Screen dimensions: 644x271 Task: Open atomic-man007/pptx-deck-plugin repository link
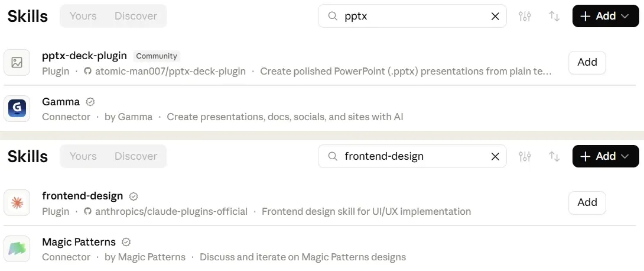pyautogui.click(x=170, y=71)
